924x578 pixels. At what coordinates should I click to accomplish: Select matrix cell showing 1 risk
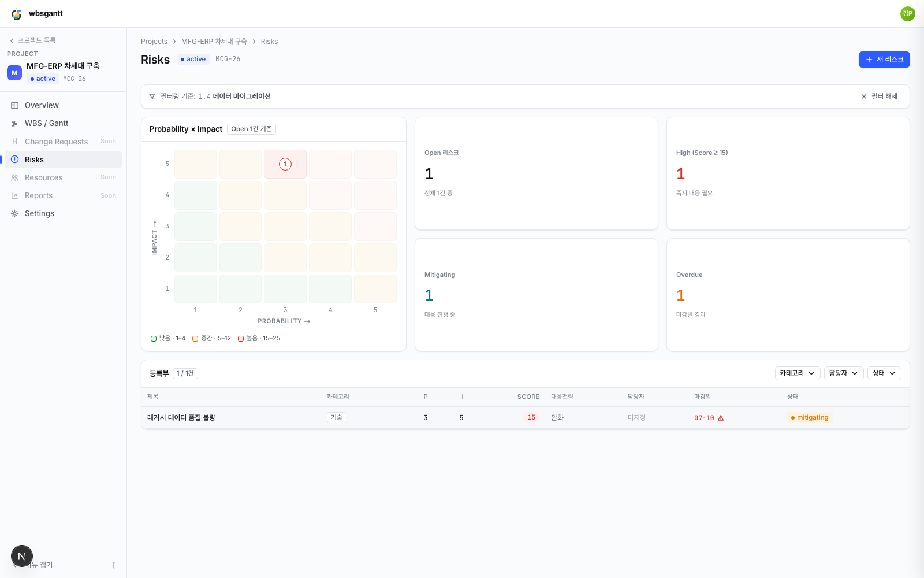point(285,164)
